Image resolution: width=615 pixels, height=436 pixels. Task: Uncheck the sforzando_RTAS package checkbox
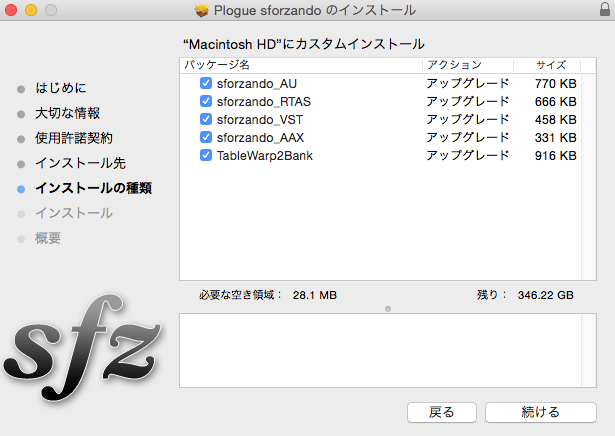pyautogui.click(x=206, y=101)
